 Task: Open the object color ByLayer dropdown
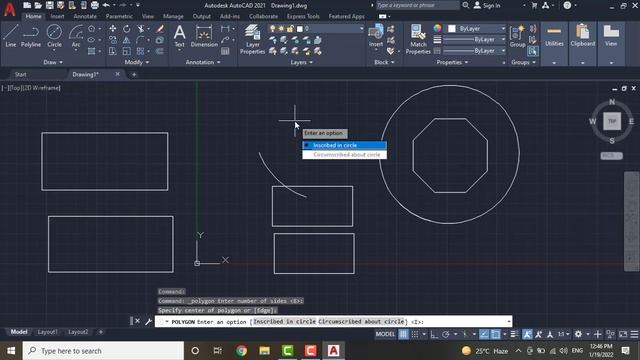[x=476, y=29]
